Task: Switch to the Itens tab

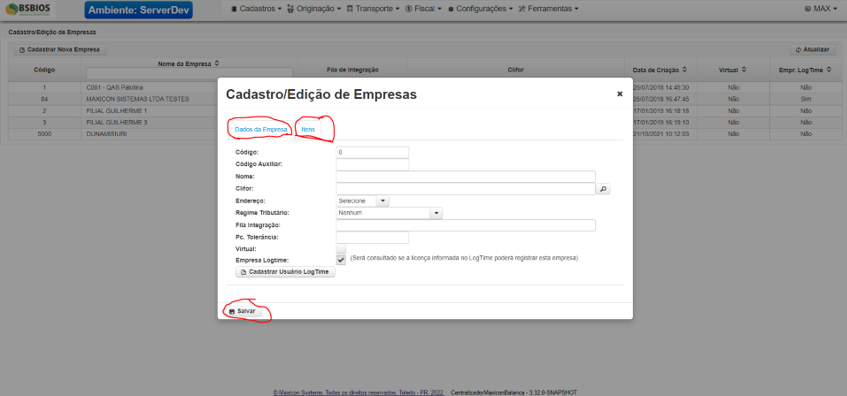Action: click(308, 130)
